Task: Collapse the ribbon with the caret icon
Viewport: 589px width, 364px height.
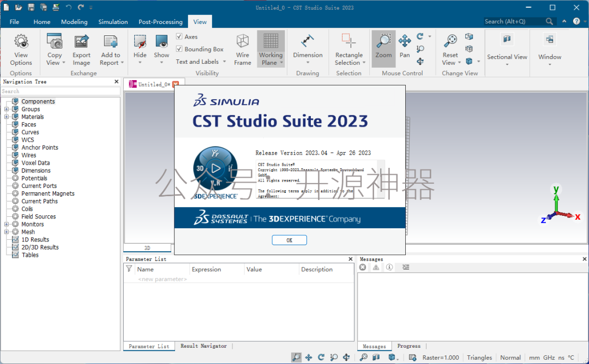Action: pos(564,21)
